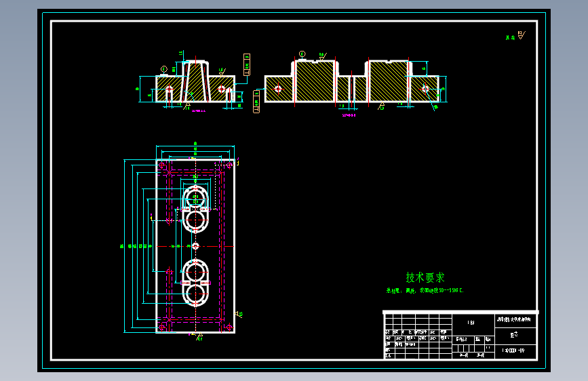Click the datum circle atop right section view
This screenshot has height=381, width=588.
[x=302, y=54]
